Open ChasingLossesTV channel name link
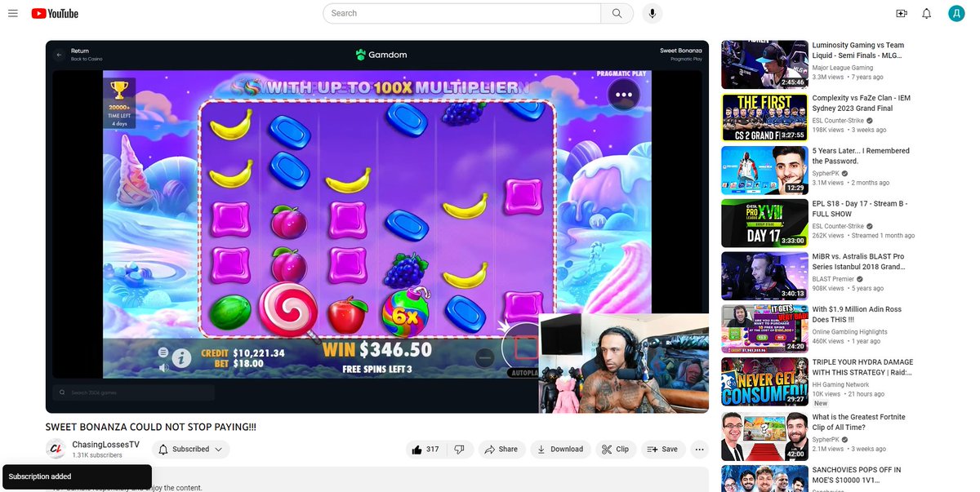 click(x=105, y=445)
